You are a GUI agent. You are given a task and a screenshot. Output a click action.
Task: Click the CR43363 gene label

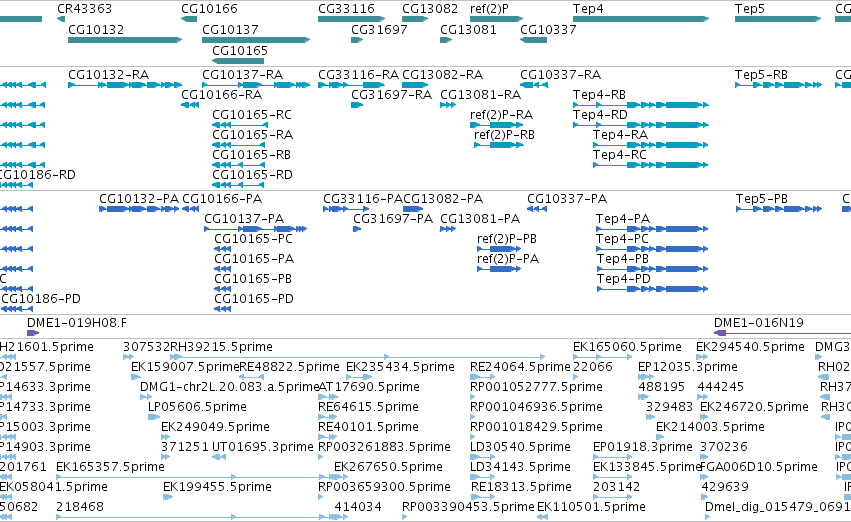[x=84, y=9]
